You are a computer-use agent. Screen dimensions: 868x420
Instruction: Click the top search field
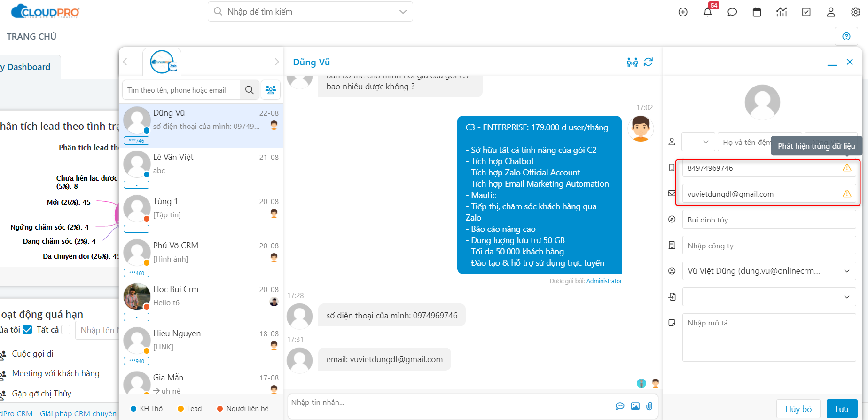coord(310,12)
